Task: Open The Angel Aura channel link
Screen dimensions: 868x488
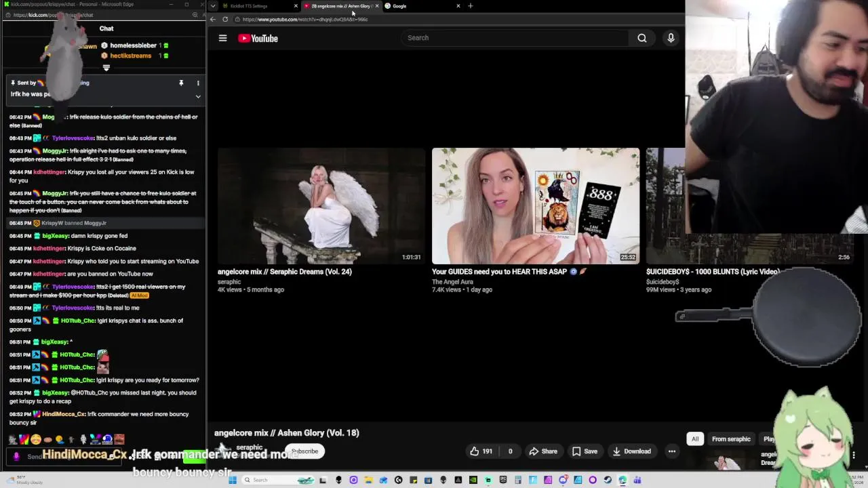Action: coord(452,282)
